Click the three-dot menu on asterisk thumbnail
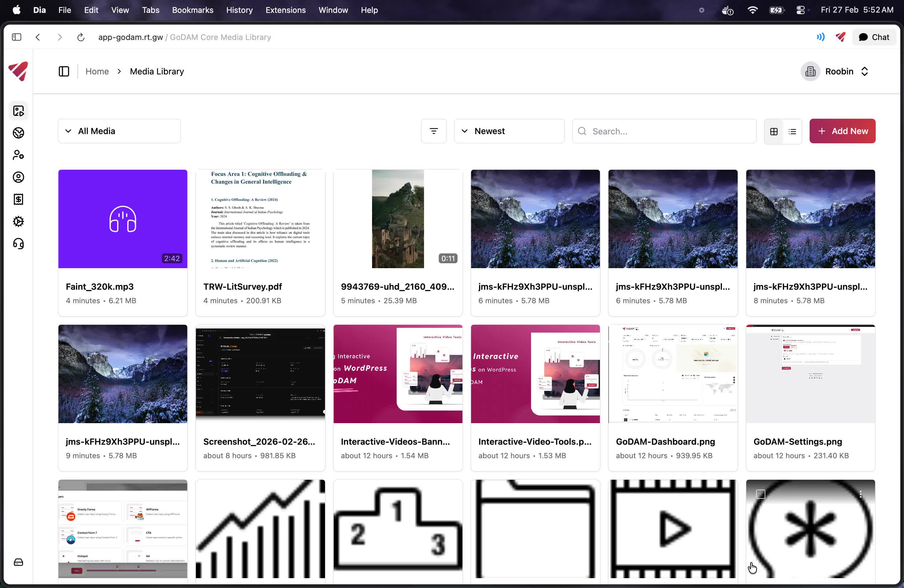Screen dimensions: 904x588 [860, 494]
